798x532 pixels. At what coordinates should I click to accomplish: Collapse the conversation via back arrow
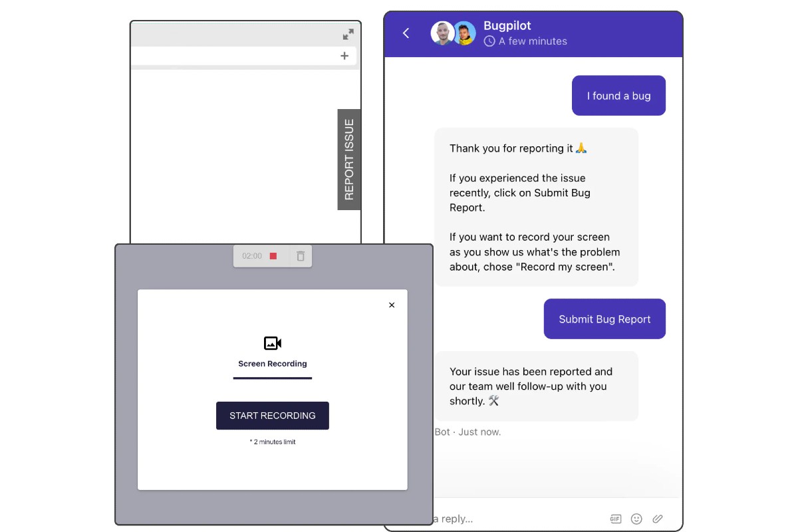pos(406,33)
